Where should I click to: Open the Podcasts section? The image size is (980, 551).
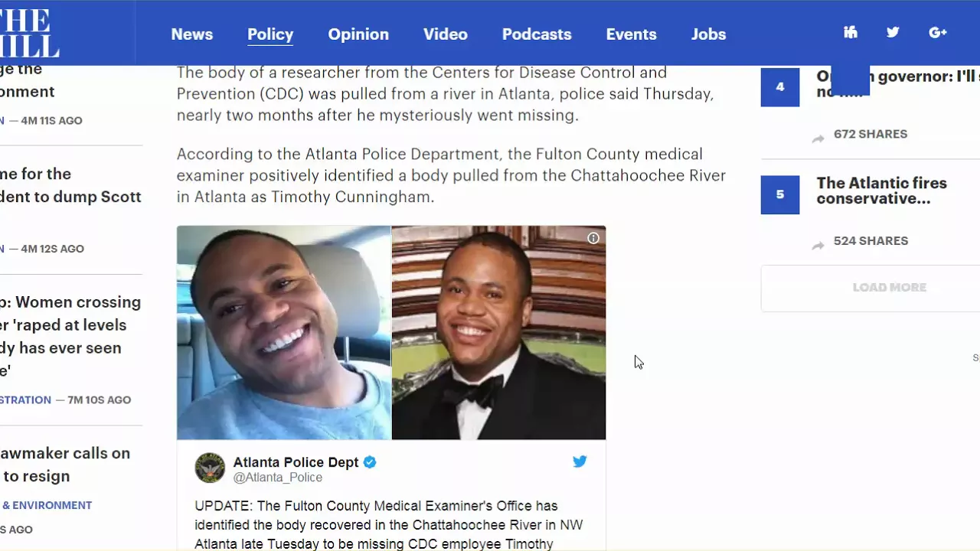[537, 34]
